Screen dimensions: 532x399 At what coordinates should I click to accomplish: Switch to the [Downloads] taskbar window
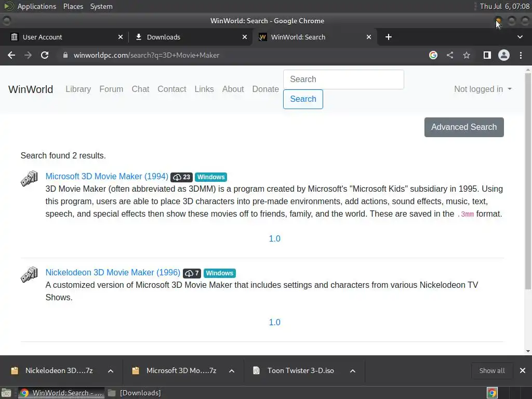[135, 393]
